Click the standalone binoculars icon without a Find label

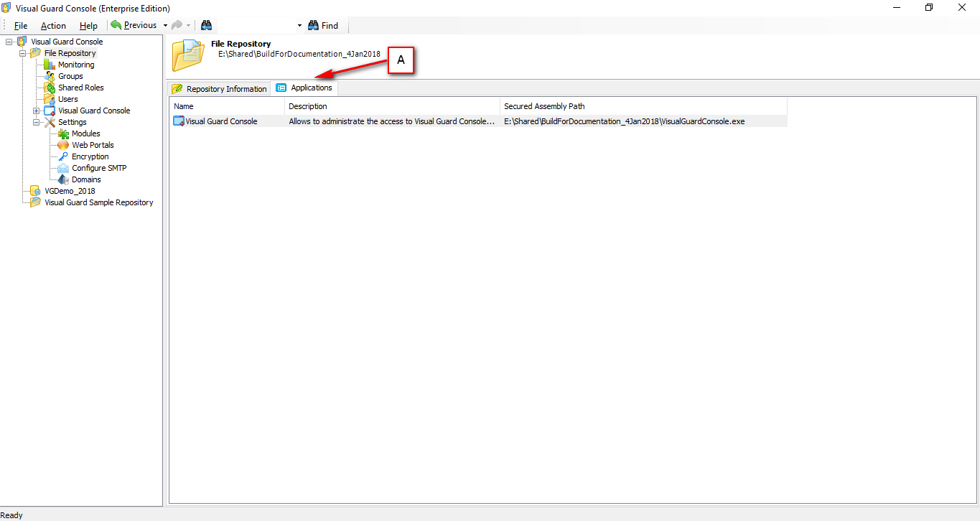pos(206,25)
